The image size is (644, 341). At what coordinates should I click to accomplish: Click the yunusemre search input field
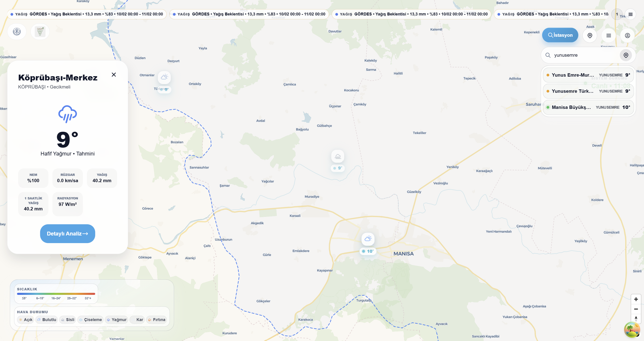click(x=585, y=55)
